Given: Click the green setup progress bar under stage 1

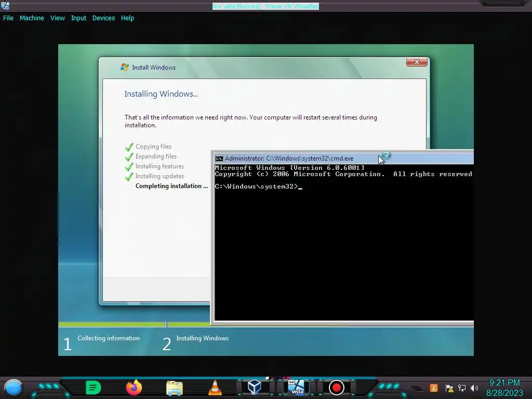Looking at the screenshot, I should [112, 324].
